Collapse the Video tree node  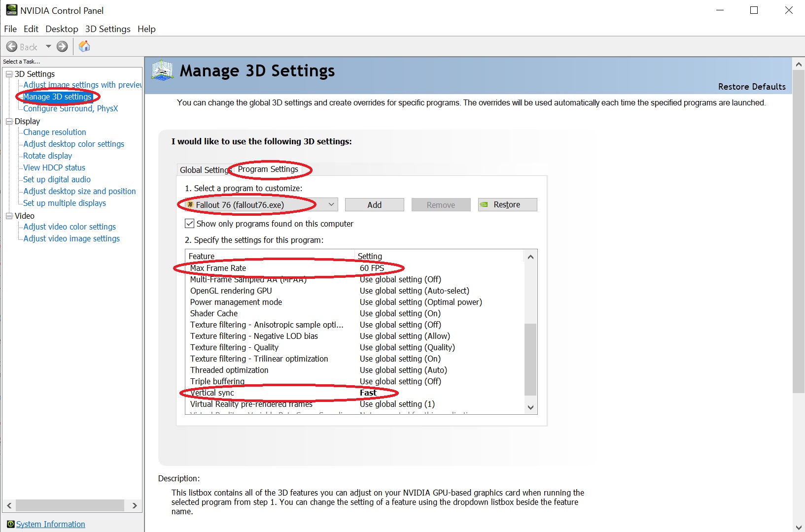[x=9, y=216]
